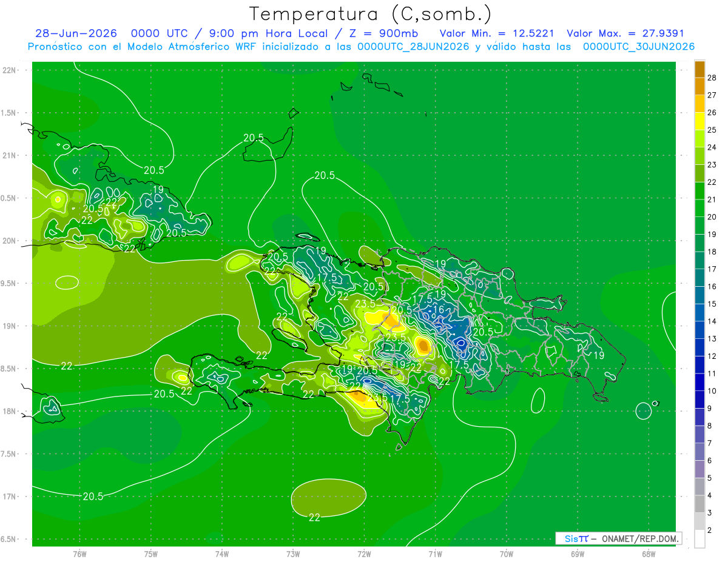Click the "0000UTC_28JUN2026" initialization text
Viewport: 728px width, 562px height.
[x=413, y=47]
